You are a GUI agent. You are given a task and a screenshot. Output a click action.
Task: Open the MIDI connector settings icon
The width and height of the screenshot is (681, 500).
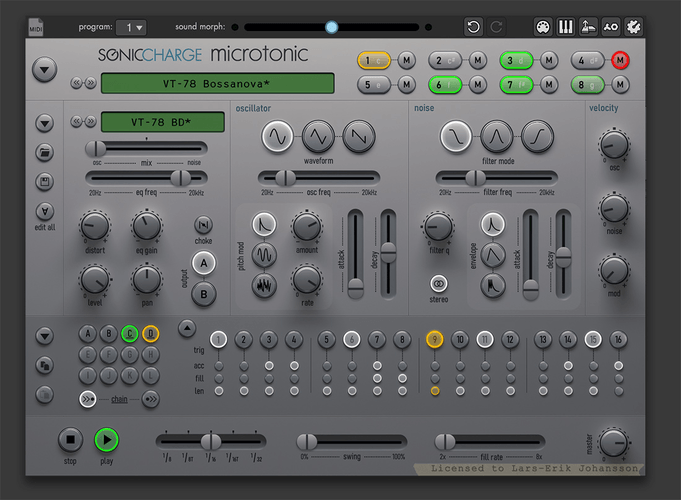[543, 27]
